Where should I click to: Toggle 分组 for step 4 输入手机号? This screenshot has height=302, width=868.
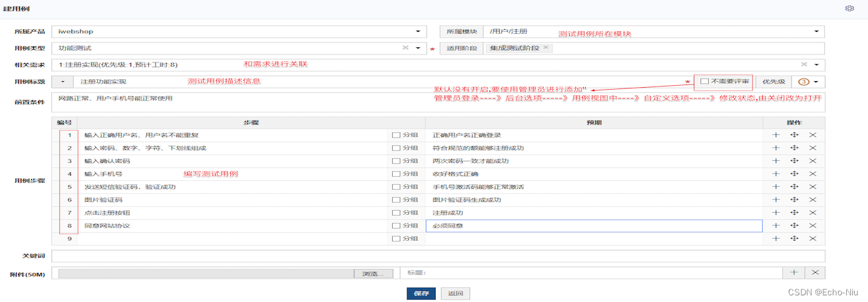pos(396,174)
